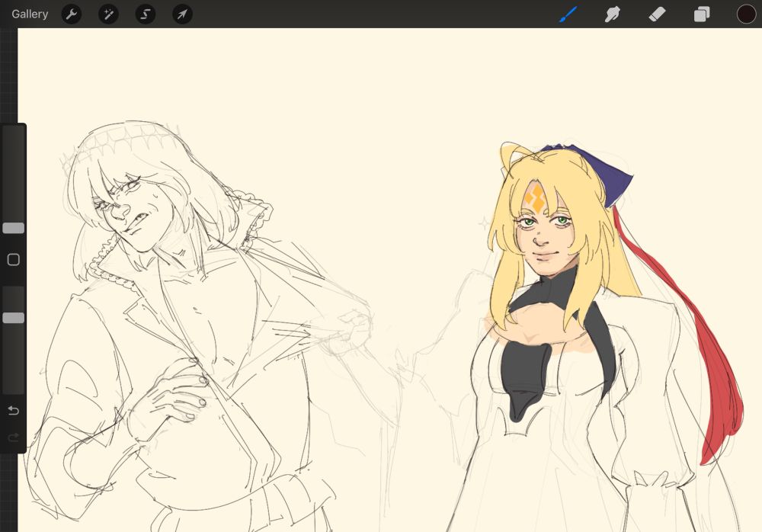
Task: Redo the last undone stroke
Action: click(x=14, y=437)
